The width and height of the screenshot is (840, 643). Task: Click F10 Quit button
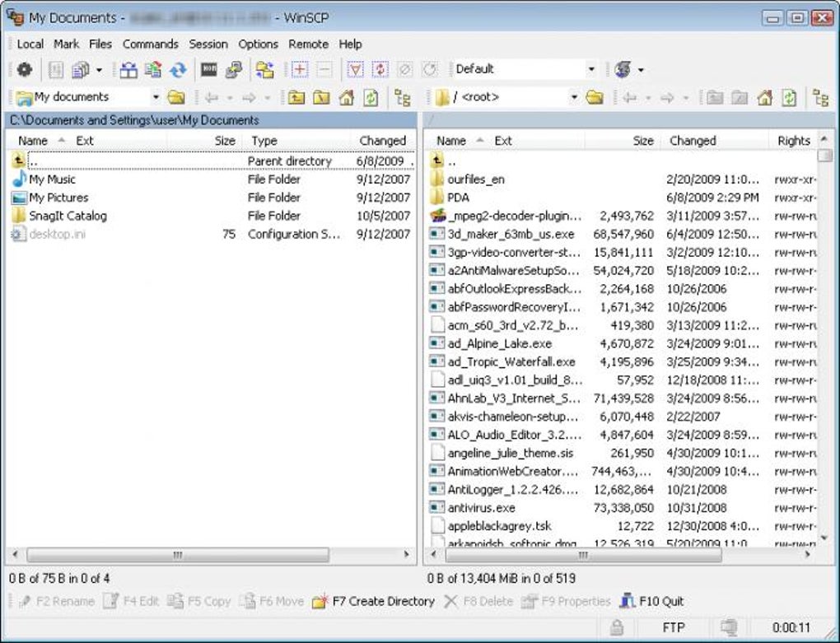pyautogui.click(x=652, y=601)
